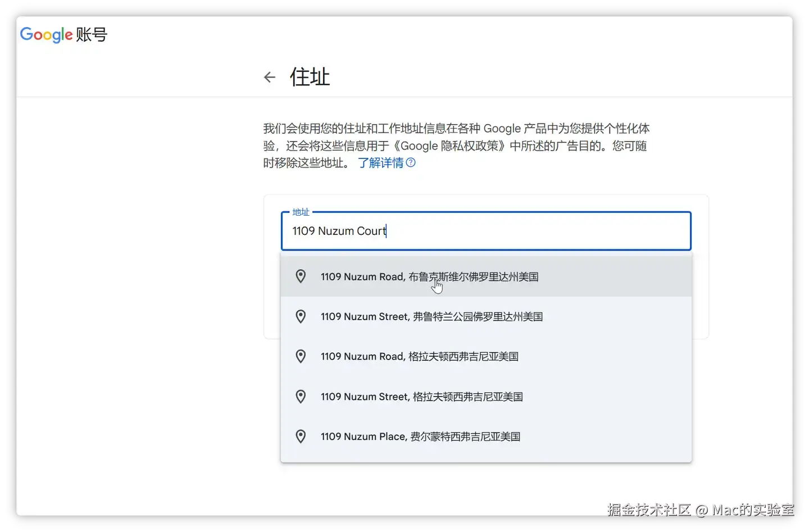Choose the pin icon for Nuzum Street 弗鲁特兰公园

pyautogui.click(x=301, y=316)
